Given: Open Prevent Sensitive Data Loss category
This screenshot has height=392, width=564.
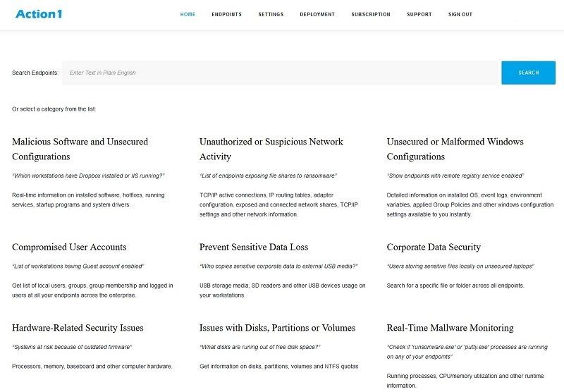Looking at the screenshot, I should click(x=253, y=247).
